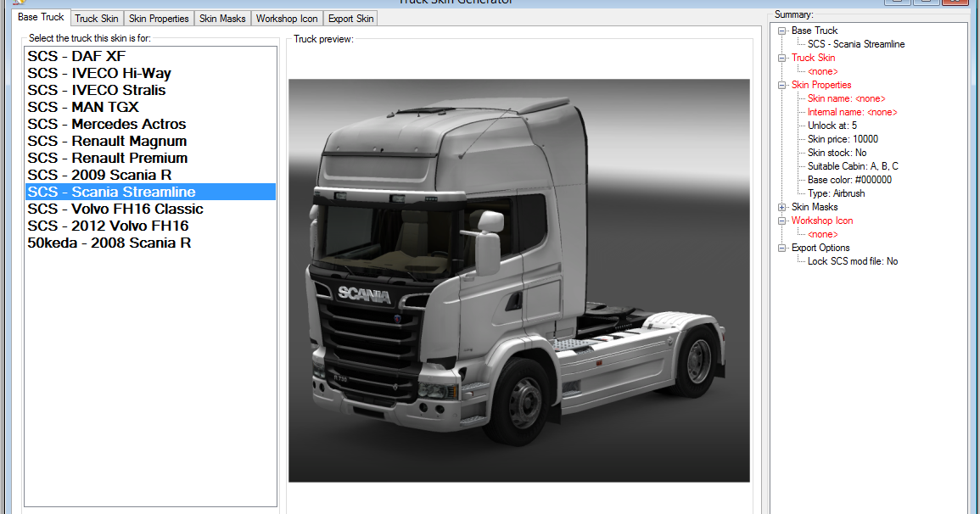Go to the Skin Masks tab
This screenshot has height=514, width=980.
click(222, 19)
